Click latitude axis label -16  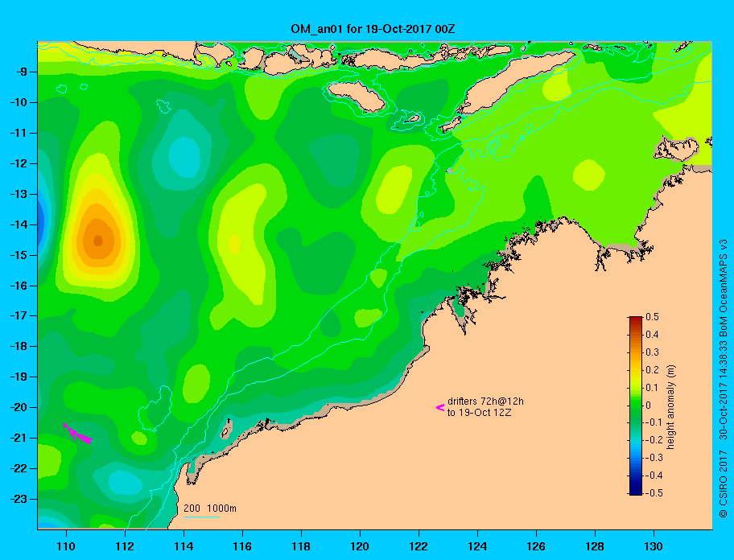click(19, 286)
